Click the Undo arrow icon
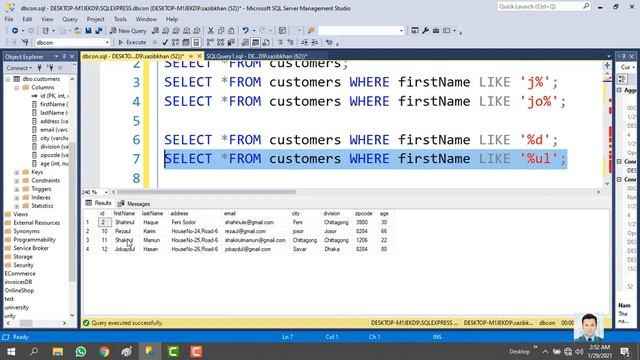 [x=245, y=31]
